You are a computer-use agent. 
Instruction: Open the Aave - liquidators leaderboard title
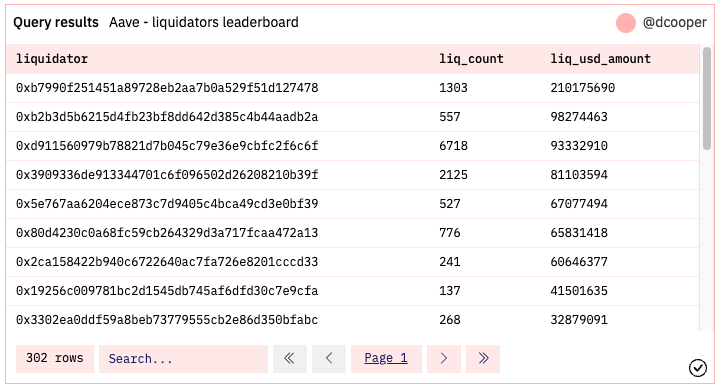[204, 22]
